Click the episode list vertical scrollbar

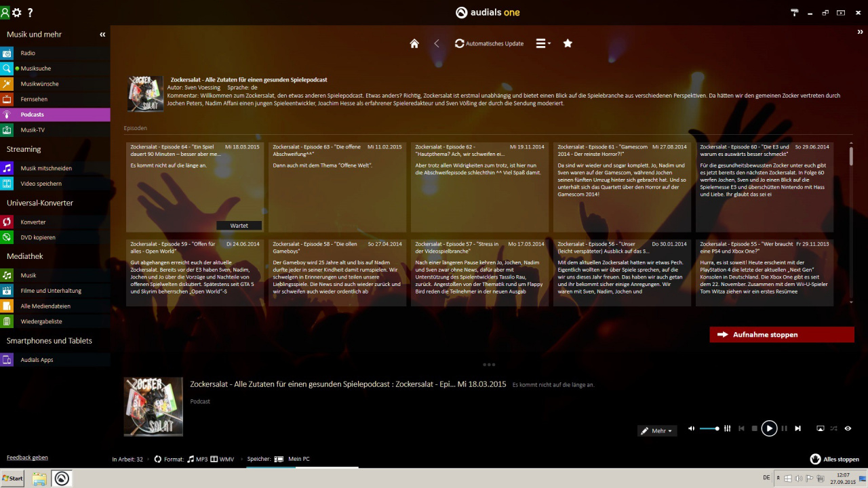click(x=851, y=156)
